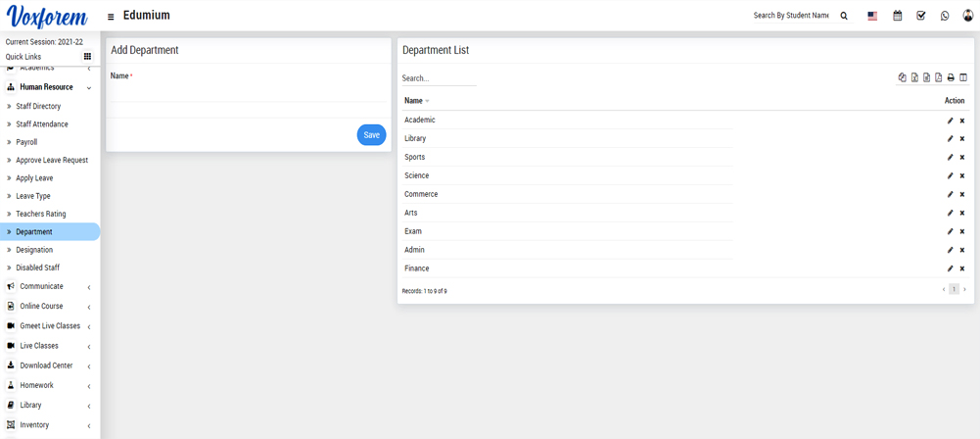Open the language flag selector
The height and width of the screenshot is (439, 980).
click(872, 16)
